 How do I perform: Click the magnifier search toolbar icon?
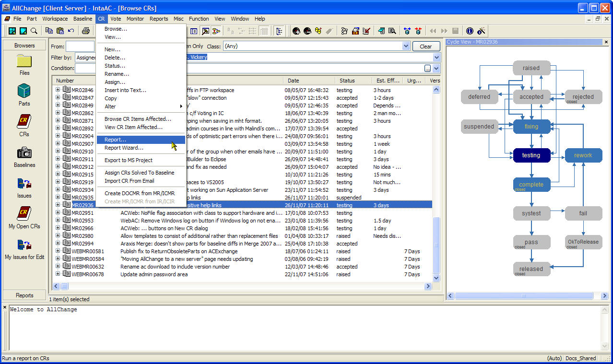(x=34, y=31)
